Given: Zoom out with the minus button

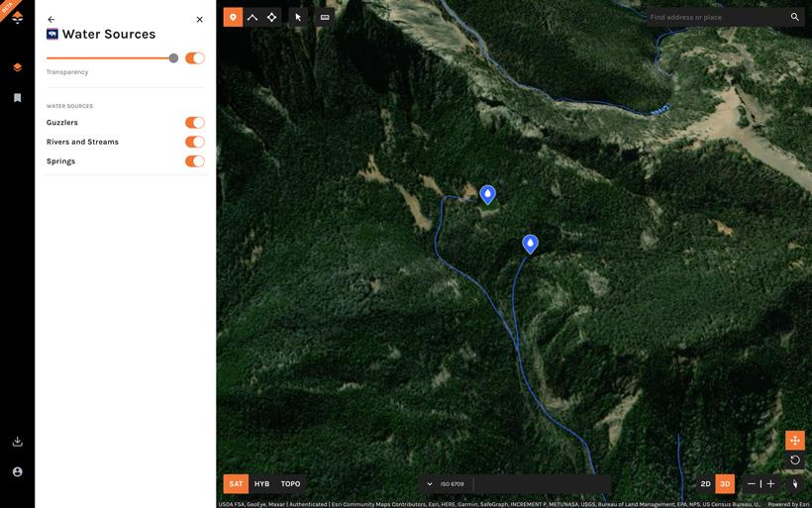Looking at the screenshot, I should click(x=751, y=483).
